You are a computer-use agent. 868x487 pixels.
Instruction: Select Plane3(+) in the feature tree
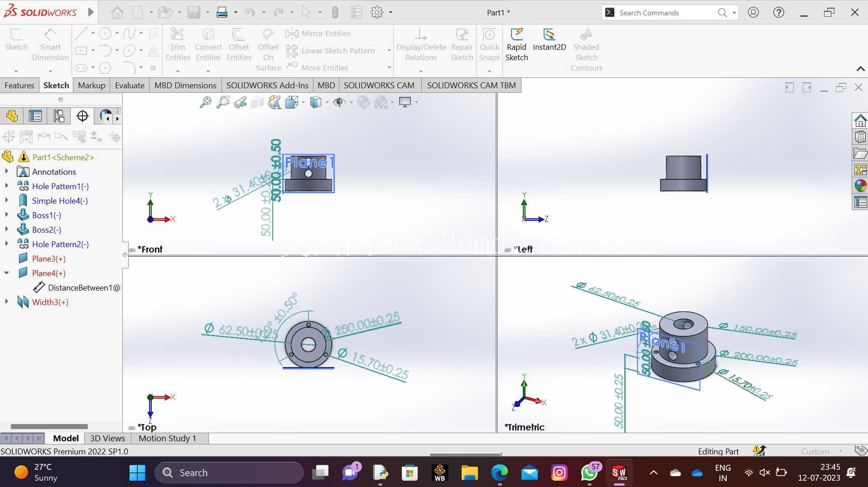point(48,258)
